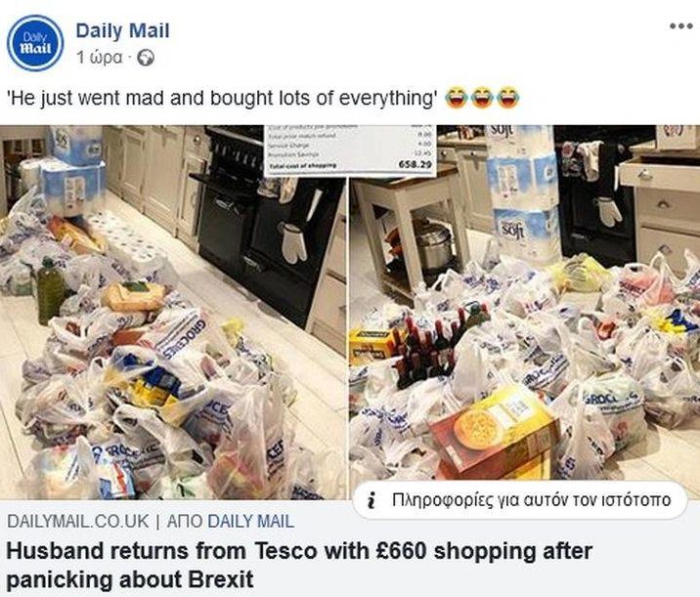Click the globe public audience icon

click(146, 58)
